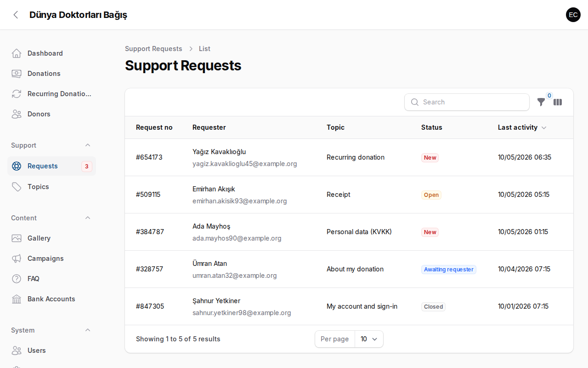Open the EC user avatar menu
This screenshot has height=368, width=588.
(x=573, y=15)
